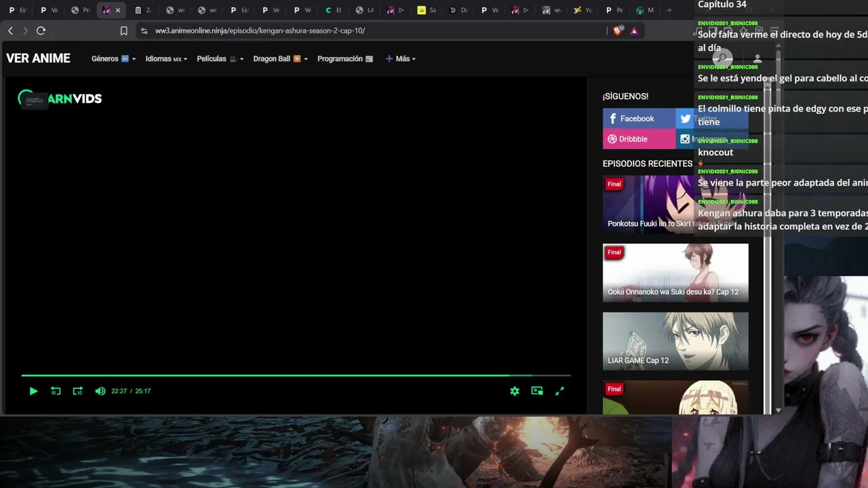Image resolution: width=868 pixels, height=488 pixels.
Task: Open a new browser tab
Action: [x=669, y=10]
